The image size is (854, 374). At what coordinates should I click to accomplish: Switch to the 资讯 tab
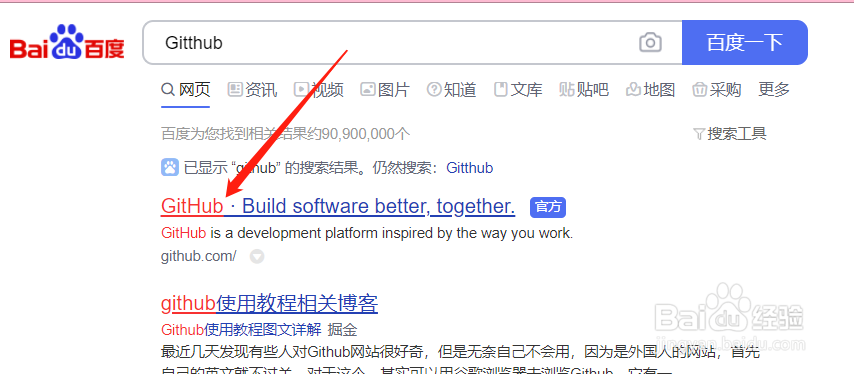pyautogui.click(x=252, y=90)
